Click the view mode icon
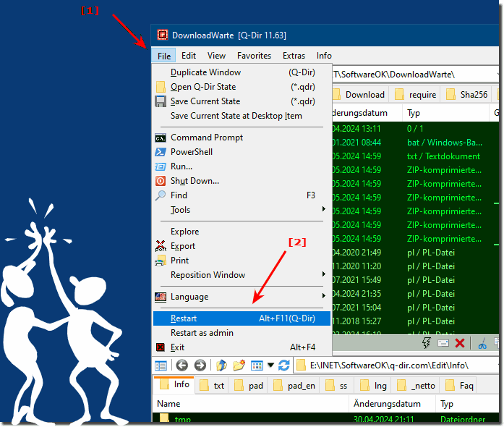 (x=257, y=365)
